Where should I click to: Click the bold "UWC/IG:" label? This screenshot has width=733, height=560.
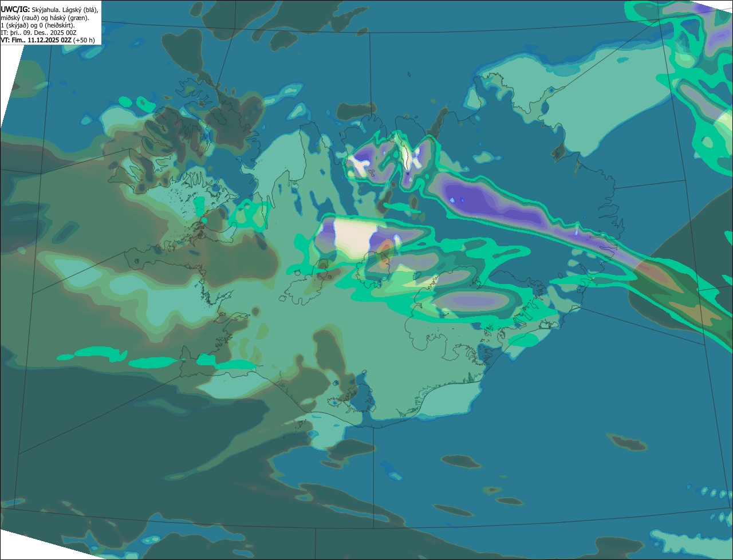click(15, 9)
